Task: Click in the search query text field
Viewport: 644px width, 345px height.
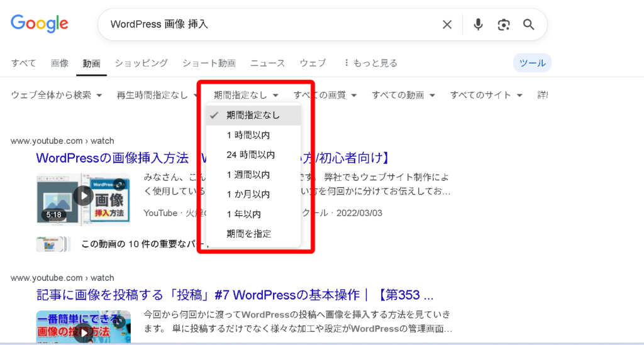Action: coord(271,25)
